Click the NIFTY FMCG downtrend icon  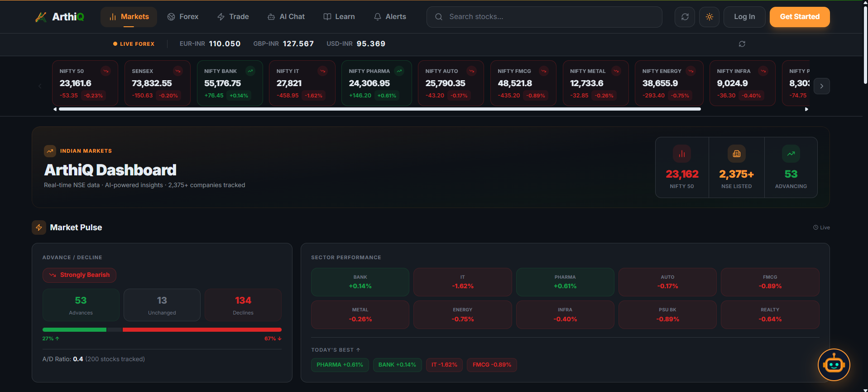click(544, 71)
